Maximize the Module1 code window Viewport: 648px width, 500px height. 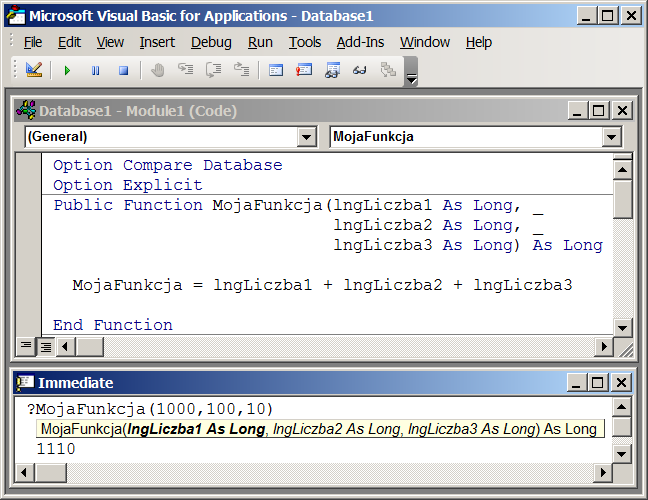(x=599, y=110)
